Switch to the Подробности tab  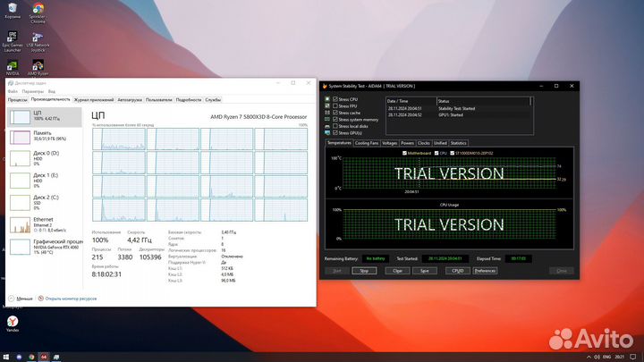[x=189, y=100]
